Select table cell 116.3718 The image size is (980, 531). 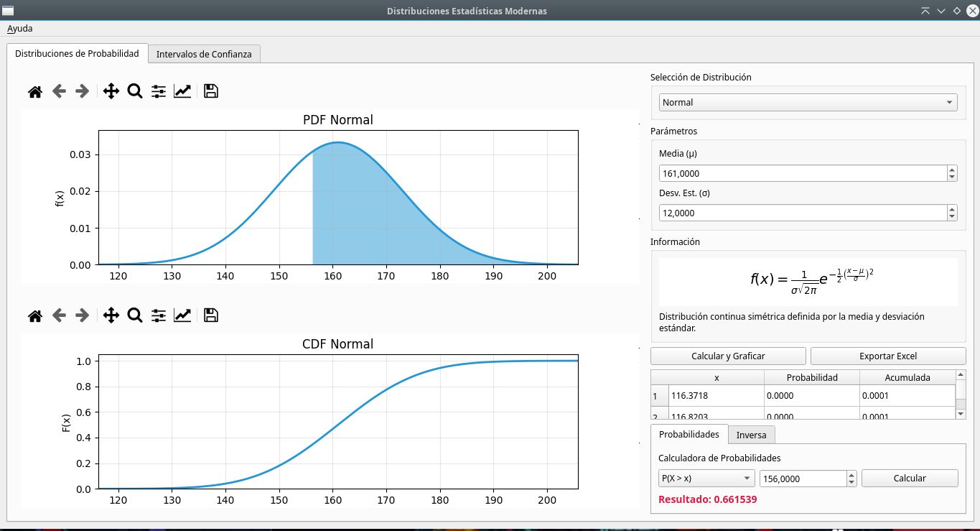(717, 396)
